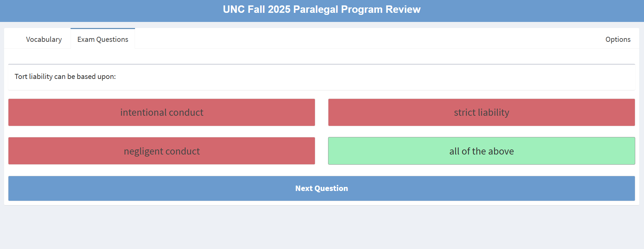Choose the 'intentional conduct' answer

coord(162,112)
